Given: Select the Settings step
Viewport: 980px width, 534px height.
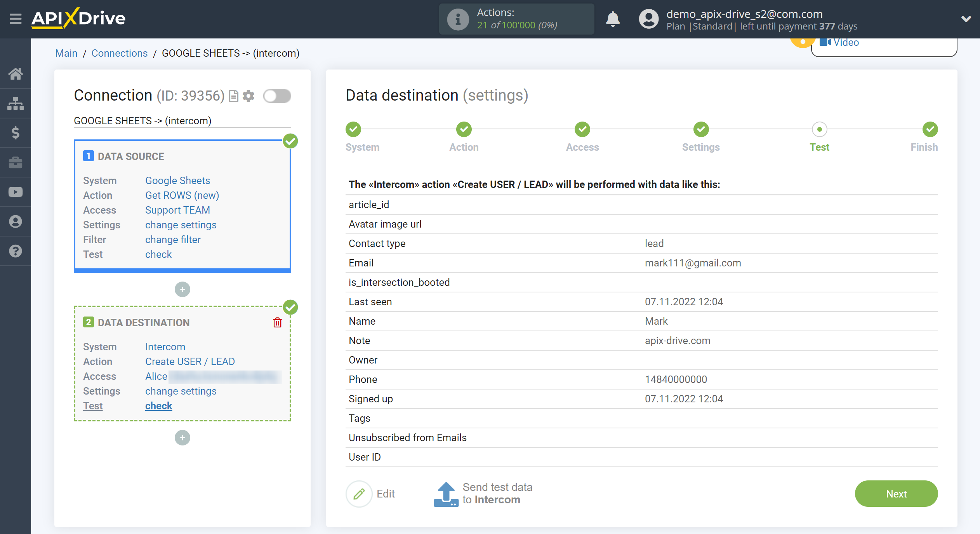Looking at the screenshot, I should (x=701, y=129).
